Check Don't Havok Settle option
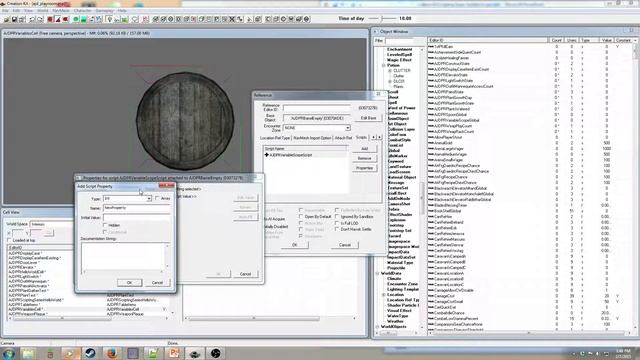The height and width of the screenshot is (360, 640). click(x=337, y=229)
